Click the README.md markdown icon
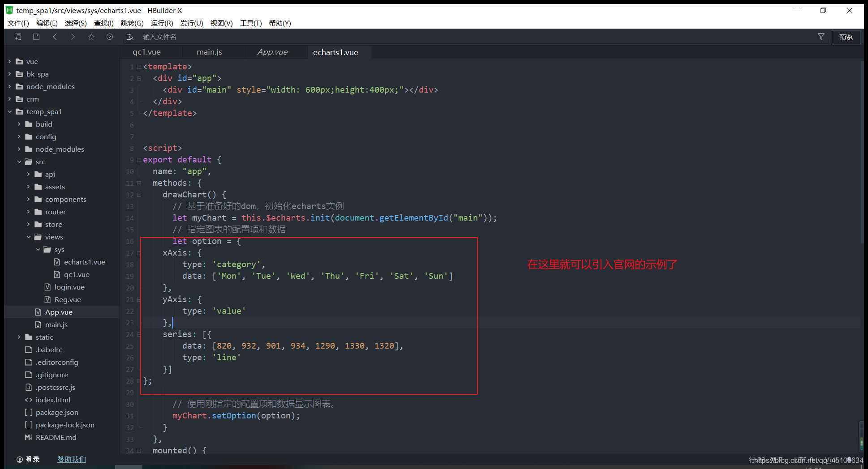Screen dimensions: 868x469 click(x=29, y=437)
